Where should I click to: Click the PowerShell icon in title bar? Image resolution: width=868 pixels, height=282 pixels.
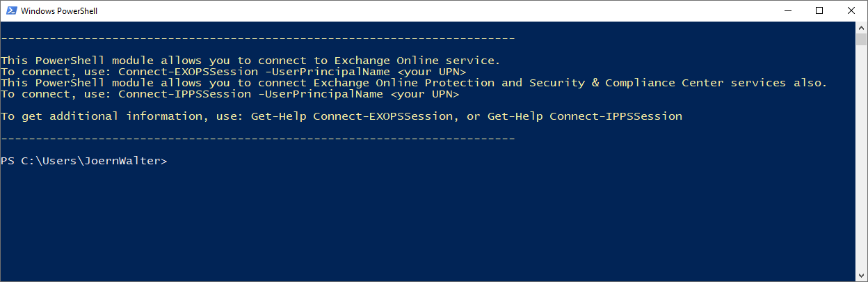click(10, 10)
